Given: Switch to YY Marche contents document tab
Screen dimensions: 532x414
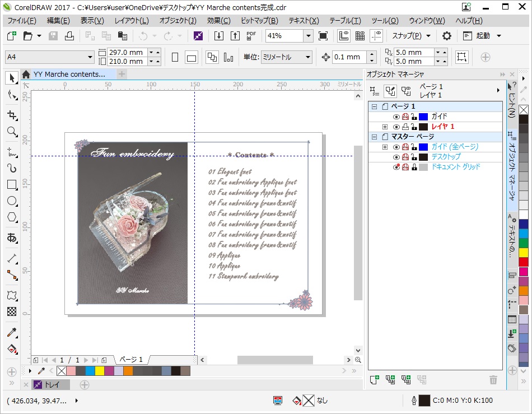Looking at the screenshot, I should [x=69, y=74].
